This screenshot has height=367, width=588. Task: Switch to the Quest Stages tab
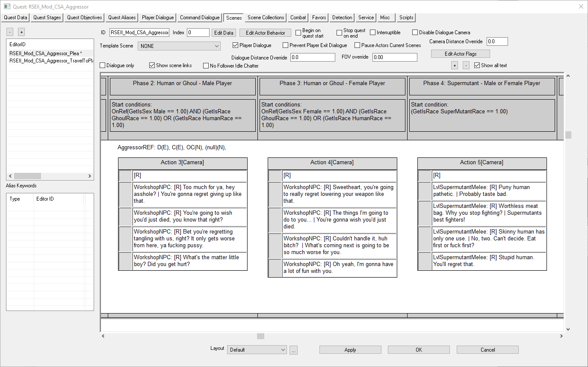(x=47, y=18)
